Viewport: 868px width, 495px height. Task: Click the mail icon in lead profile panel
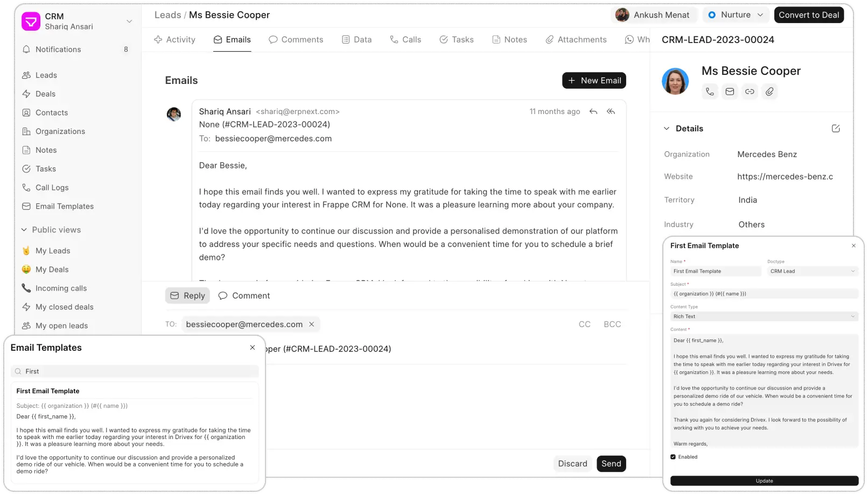730,92
